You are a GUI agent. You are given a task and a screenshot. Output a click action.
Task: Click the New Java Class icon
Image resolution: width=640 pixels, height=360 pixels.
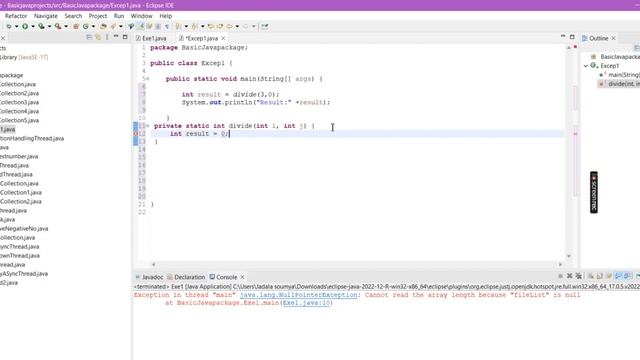[x=85, y=27]
